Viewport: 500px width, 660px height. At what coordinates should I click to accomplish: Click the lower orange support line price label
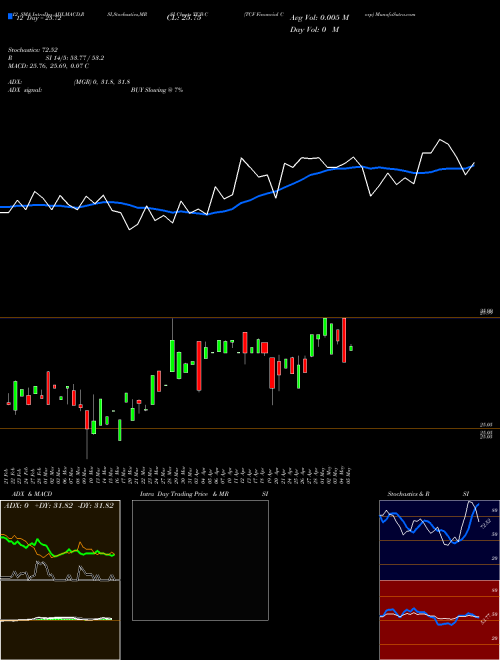pos(486,426)
